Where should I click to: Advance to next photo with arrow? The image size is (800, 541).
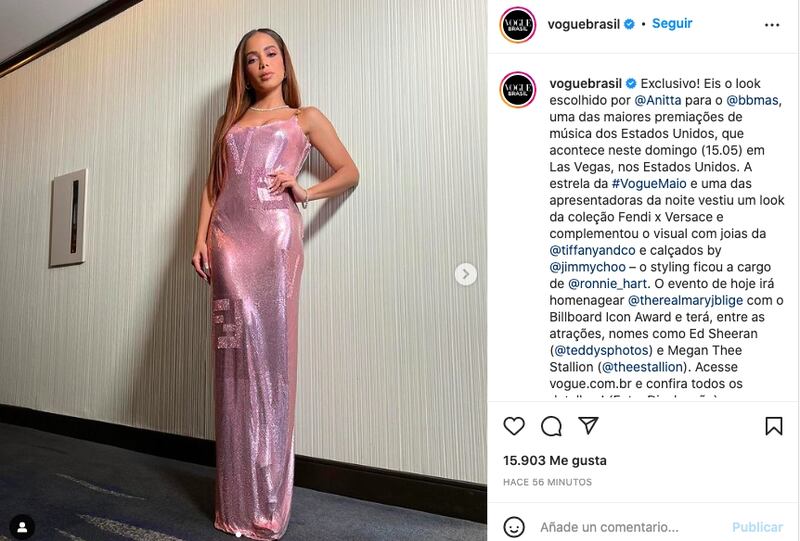(465, 274)
